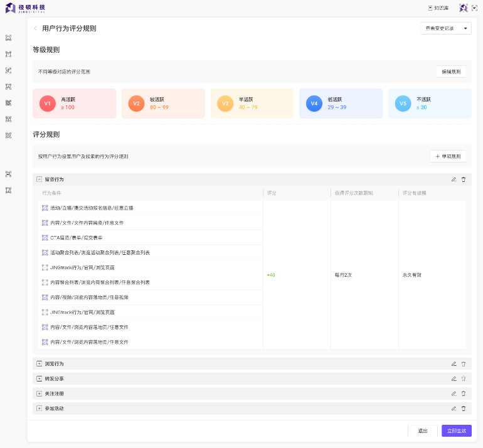Click the back arrow beside 用户行为评分规则
Image resolution: width=483 pixels, height=448 pixels.
point(35,28)
